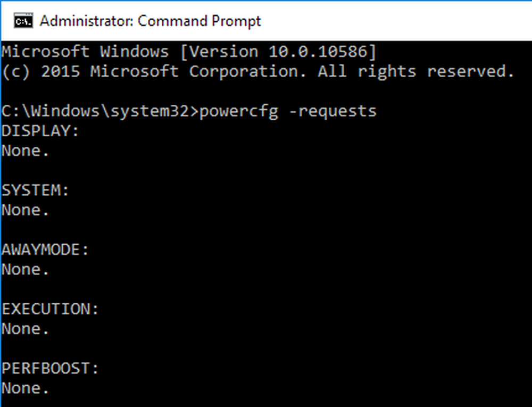This screenshot has width=532, height=407.
Task: Open the Command Prompt system menu icon
Action: (23, 21)
